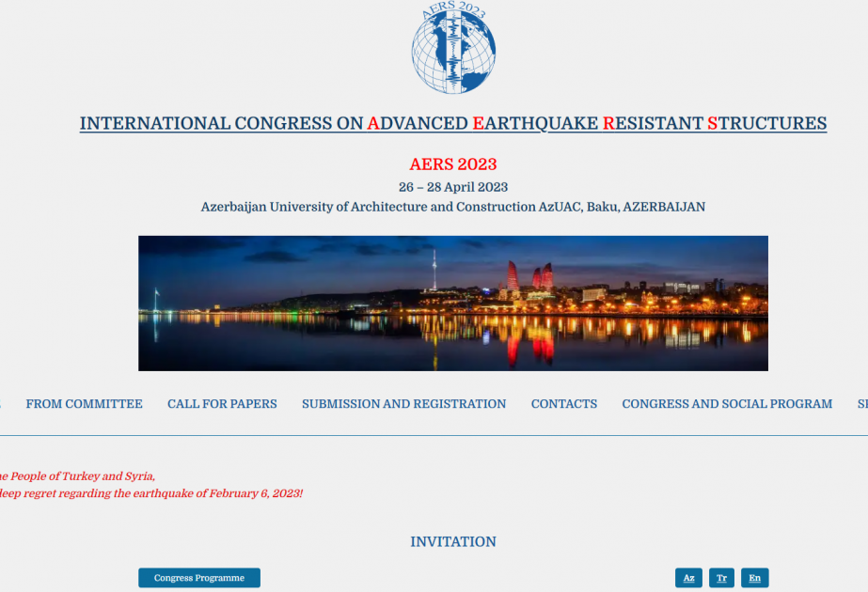Screen dimensions: 868x592
Task: Switch language to Turkish (Tr)
Action: click(721, 578)
